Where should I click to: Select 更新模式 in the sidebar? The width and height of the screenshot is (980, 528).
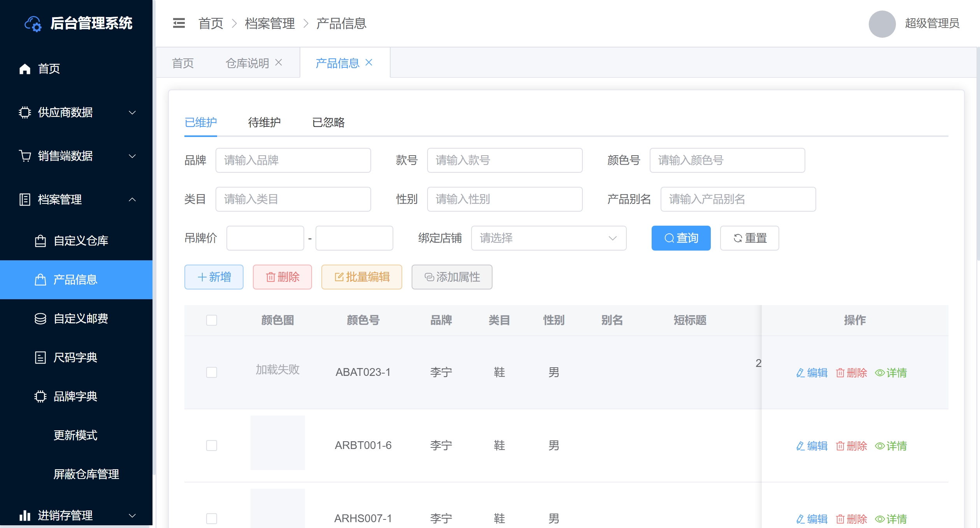[75, 435]
